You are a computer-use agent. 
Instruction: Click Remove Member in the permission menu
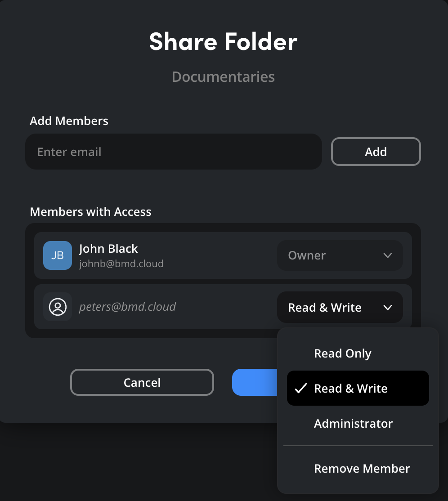pyautogui.click(x=362, y=468)
